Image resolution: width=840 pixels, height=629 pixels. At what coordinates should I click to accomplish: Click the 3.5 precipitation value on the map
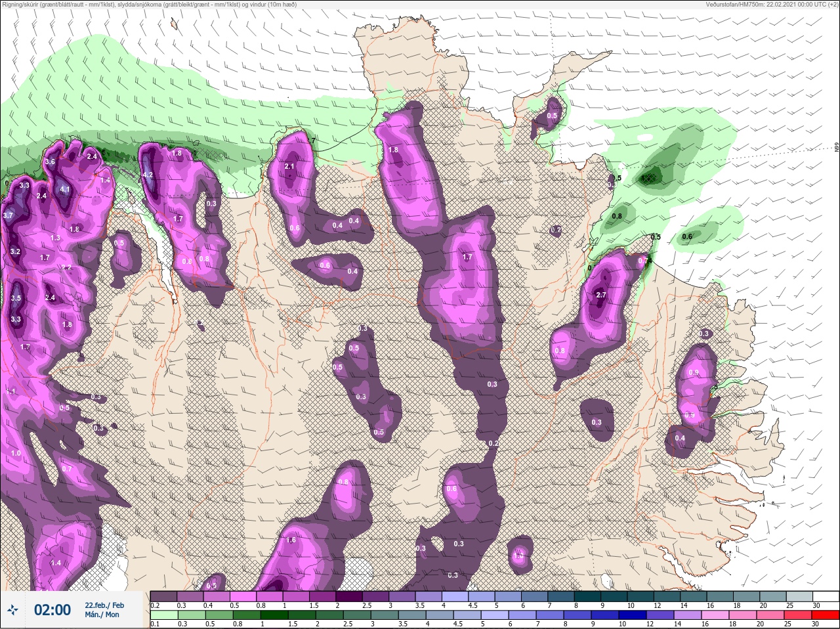point(16,299)
